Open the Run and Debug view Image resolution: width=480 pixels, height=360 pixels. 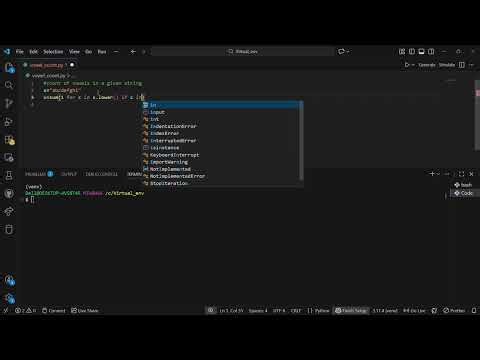9,122
